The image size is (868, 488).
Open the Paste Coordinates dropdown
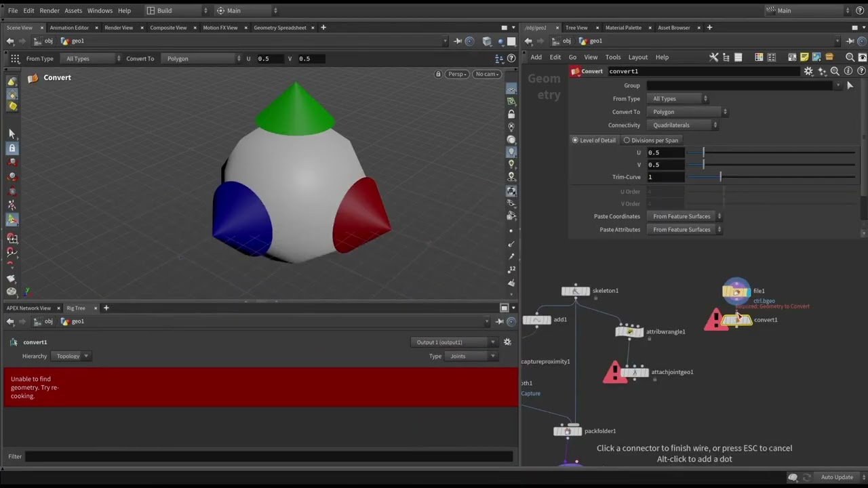685,217
